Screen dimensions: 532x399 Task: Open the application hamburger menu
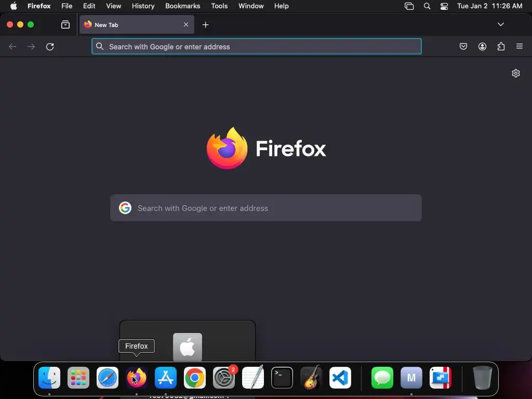pyautogui.click(x=520, y=46)
